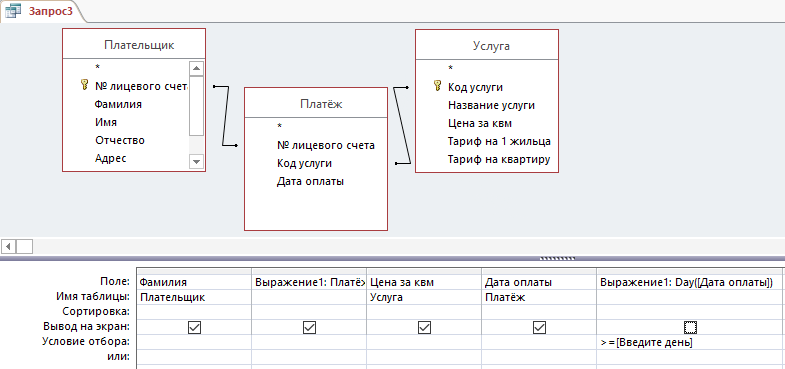Click the criteria cell under Дата оплаты column
Screen dimensions: 785x369
(539, 342)
